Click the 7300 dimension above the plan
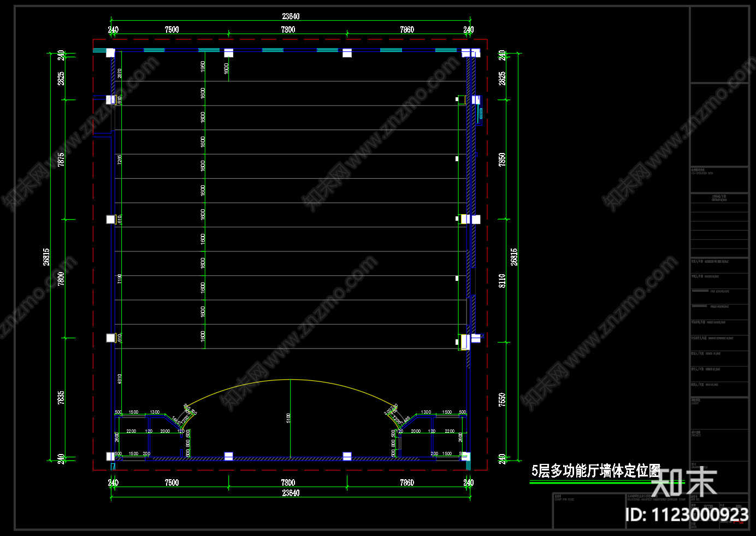 click(x=288, y=30)
